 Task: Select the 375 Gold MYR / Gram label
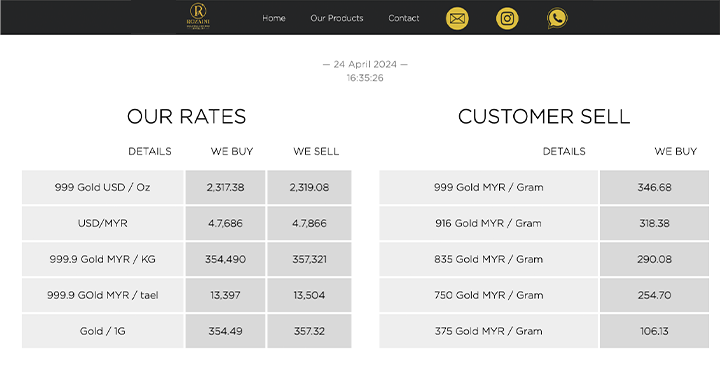(489, 331)
